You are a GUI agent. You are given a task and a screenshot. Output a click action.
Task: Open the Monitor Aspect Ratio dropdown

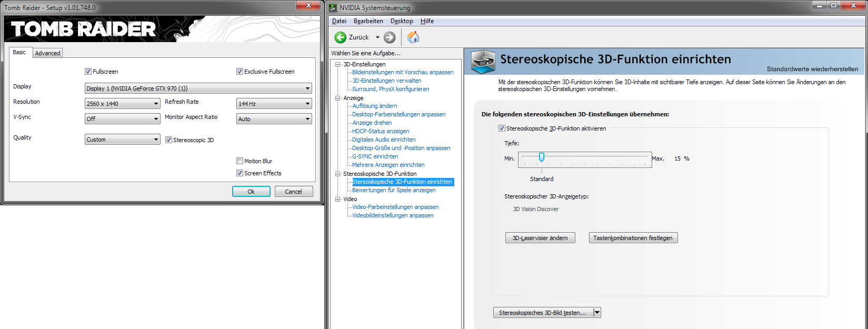tap(274, 119)
